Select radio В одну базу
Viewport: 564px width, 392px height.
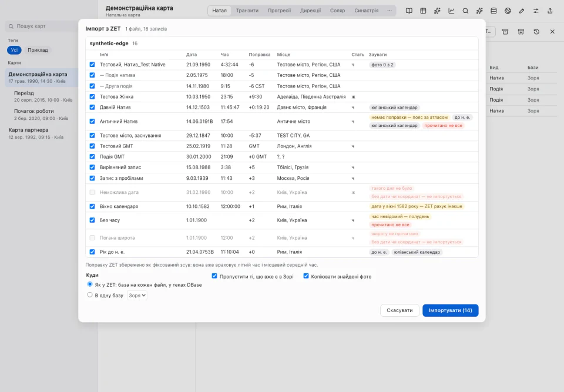pyautogui.click(x=90, y=295)
